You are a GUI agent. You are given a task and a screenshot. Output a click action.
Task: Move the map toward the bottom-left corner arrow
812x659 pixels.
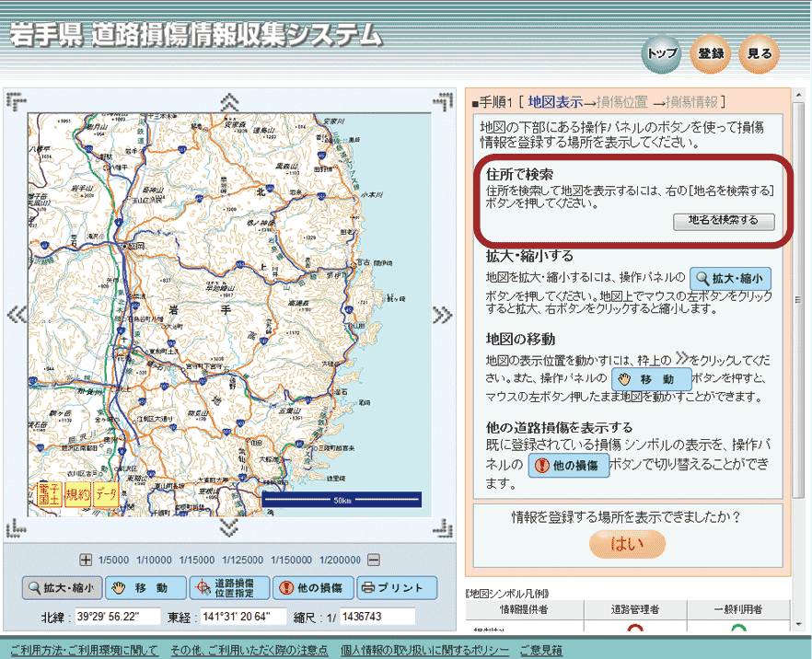(17, 528)
